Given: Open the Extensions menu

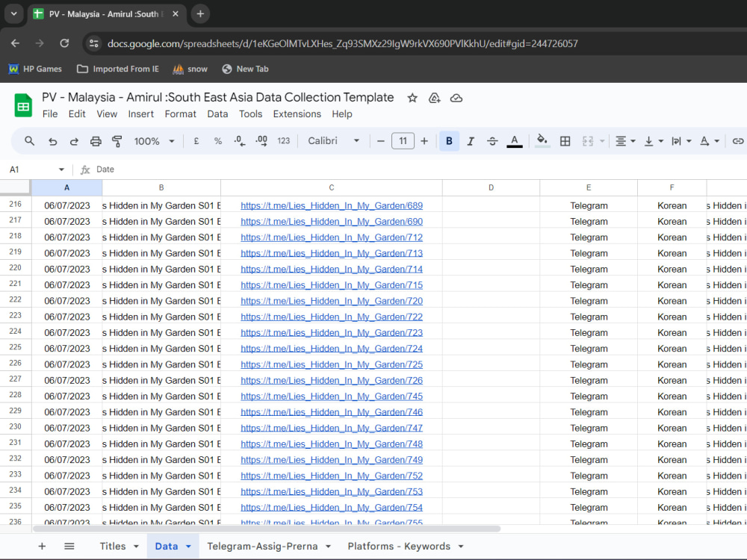Looking at the screenshot, I should 297,113.
